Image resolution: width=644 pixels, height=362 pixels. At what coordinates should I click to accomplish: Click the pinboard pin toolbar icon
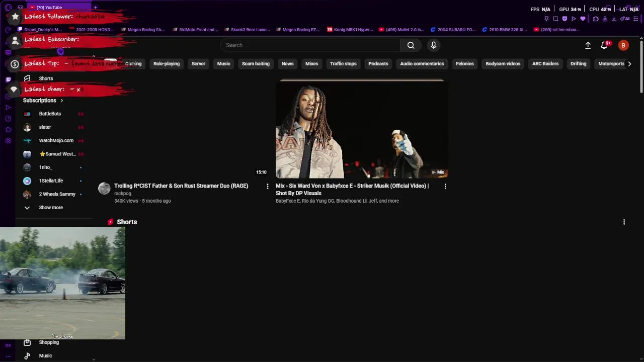(x=546, y=19)
